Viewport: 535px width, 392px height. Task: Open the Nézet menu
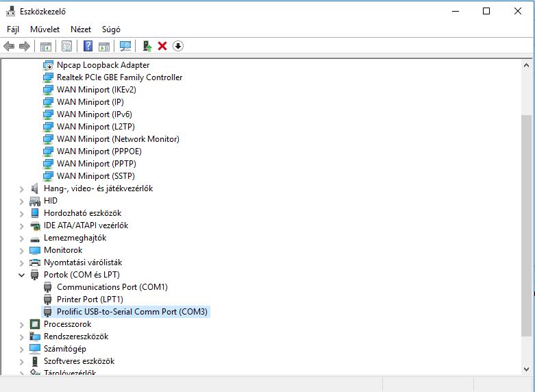point(81,29)
